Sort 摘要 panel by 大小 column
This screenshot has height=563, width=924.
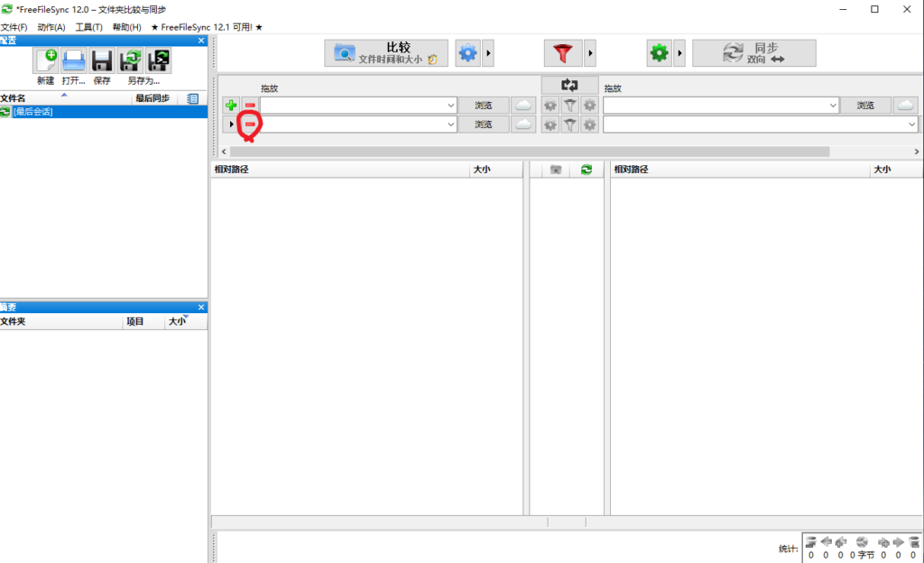point(185,321)
